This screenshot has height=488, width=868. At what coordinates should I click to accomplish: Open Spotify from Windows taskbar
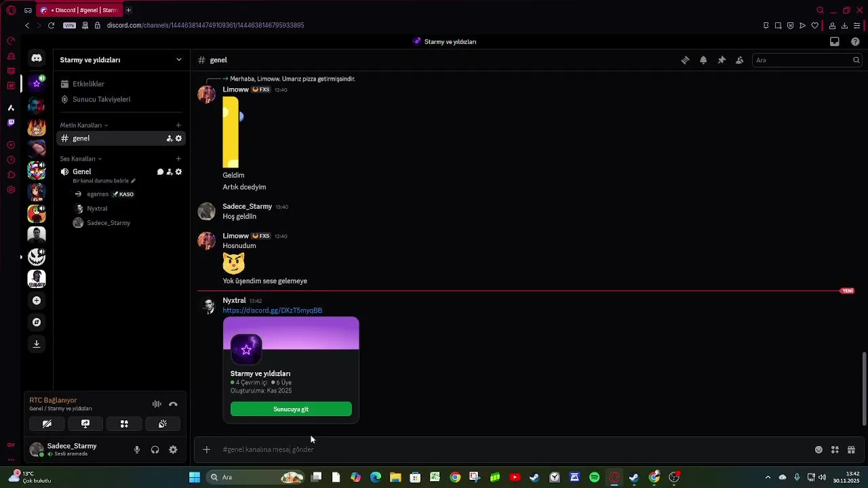(x=595, y=477)
